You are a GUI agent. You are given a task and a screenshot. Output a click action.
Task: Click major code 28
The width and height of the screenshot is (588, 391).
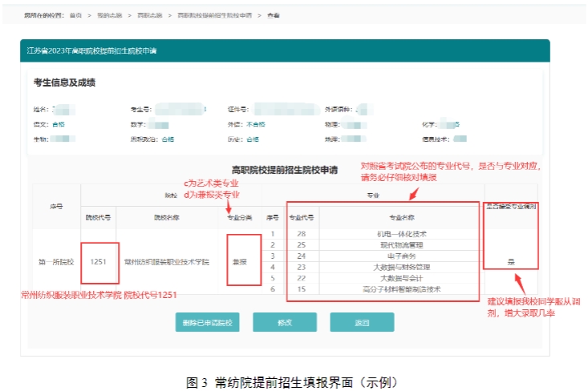point(302,234)
